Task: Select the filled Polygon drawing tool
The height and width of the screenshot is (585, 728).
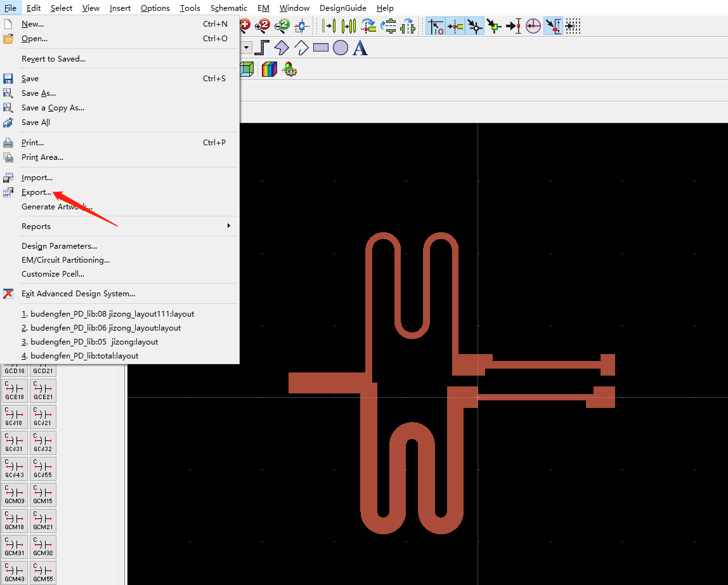Action: pos(282,48)
